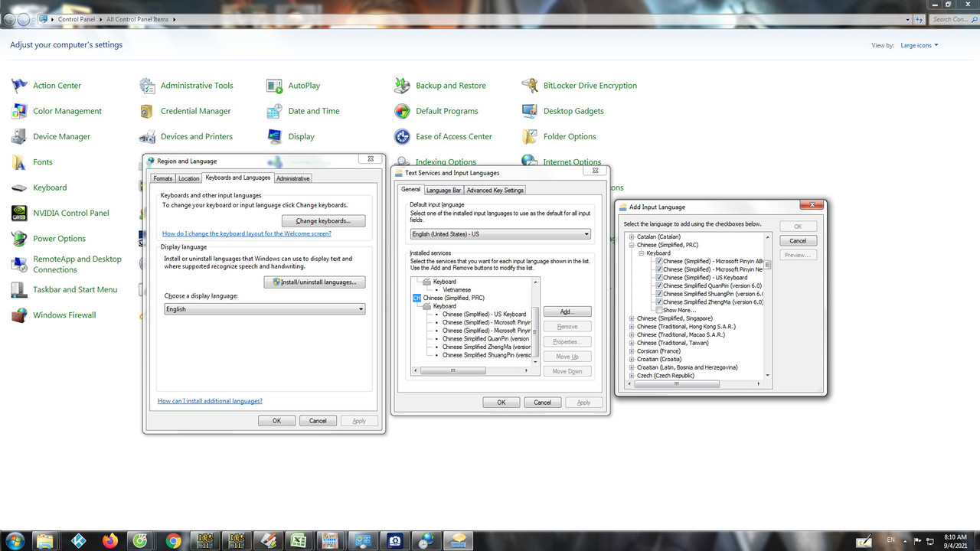The height and width of the screenshot is (551, 980).
Task: Uncheck Chinese Simplified QuanPin checkbox
Action: [x=658, y=285]
